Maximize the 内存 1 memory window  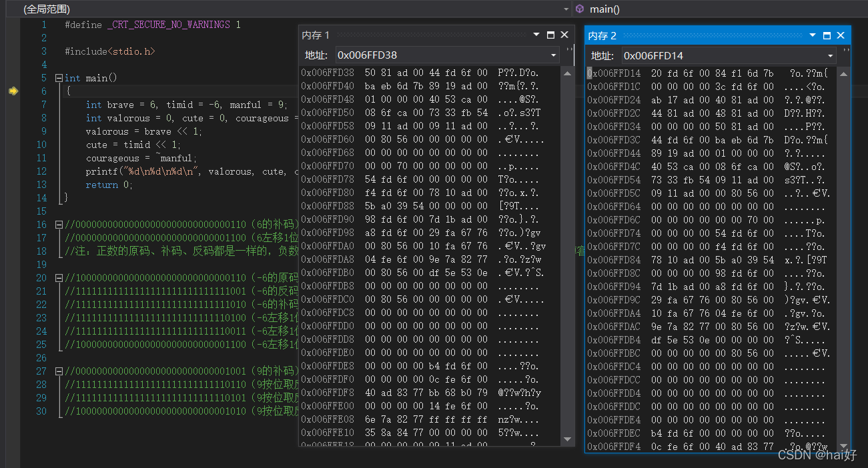[550, 35]
